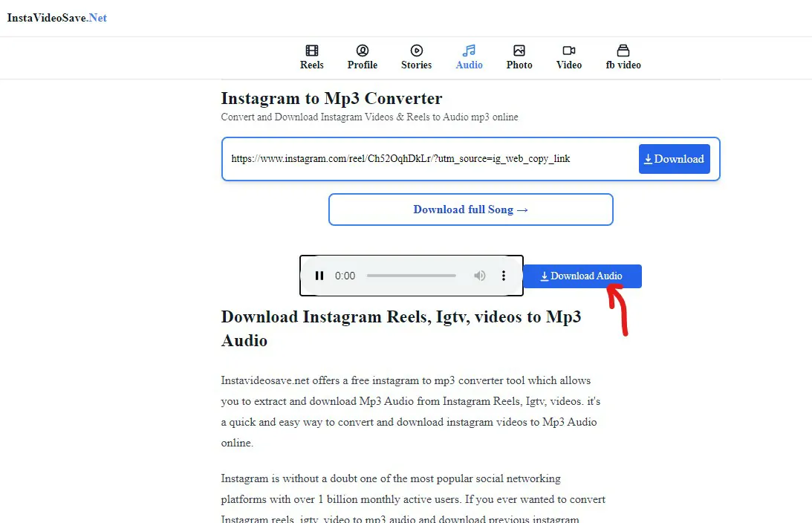
Task: Switch to the Stories tab label
Action: [416, 65]
